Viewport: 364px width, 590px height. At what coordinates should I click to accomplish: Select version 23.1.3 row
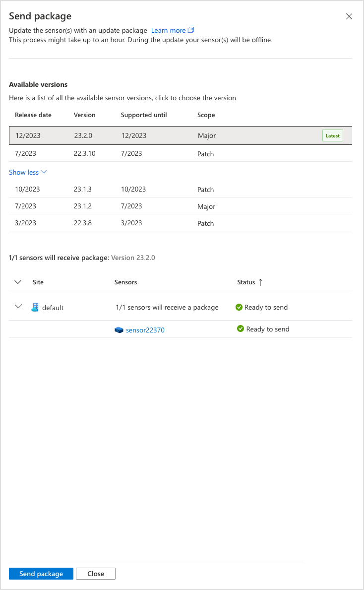tap(181, 189)
